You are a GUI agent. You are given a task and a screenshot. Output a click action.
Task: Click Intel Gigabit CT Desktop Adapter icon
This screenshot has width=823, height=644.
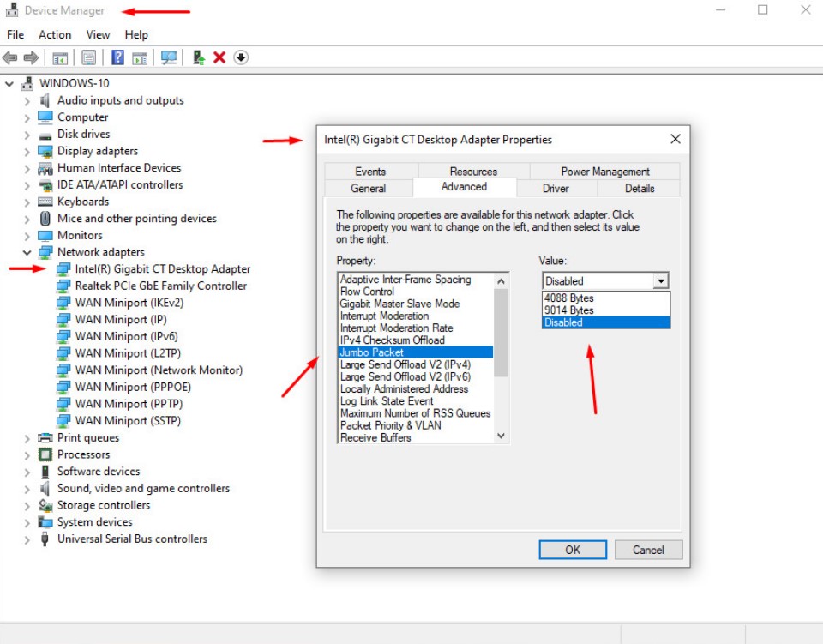point(63,269)
